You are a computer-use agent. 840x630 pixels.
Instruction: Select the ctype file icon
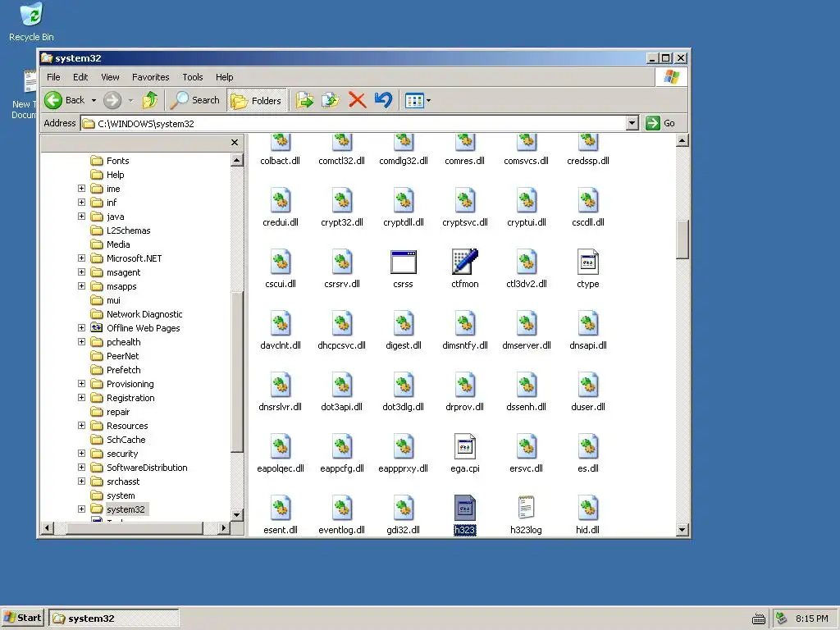[x=587, y=262]
